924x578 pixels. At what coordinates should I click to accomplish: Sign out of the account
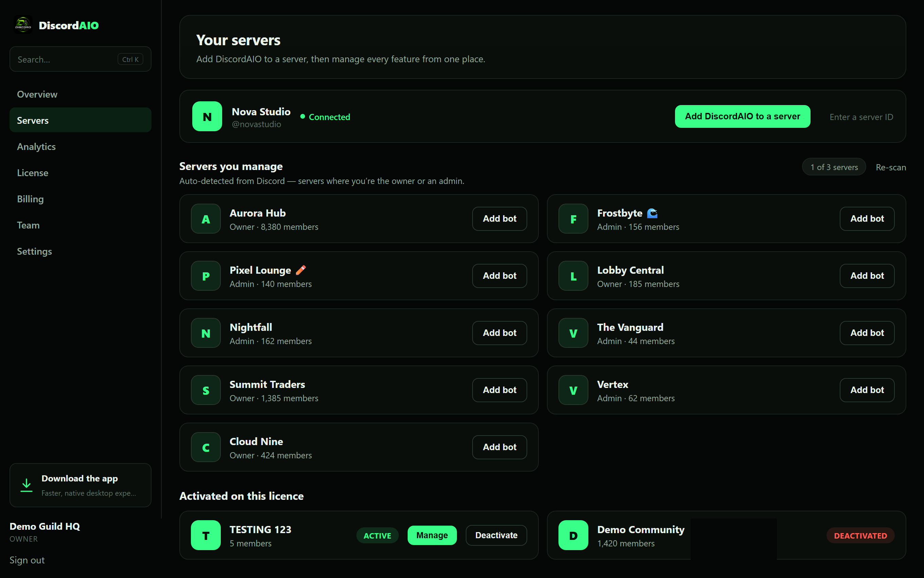(x=27, y=560)
